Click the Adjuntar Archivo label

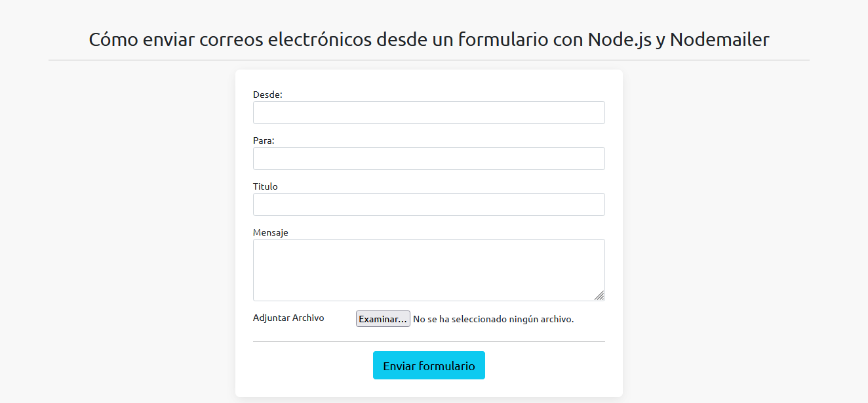tap(288, 318)
